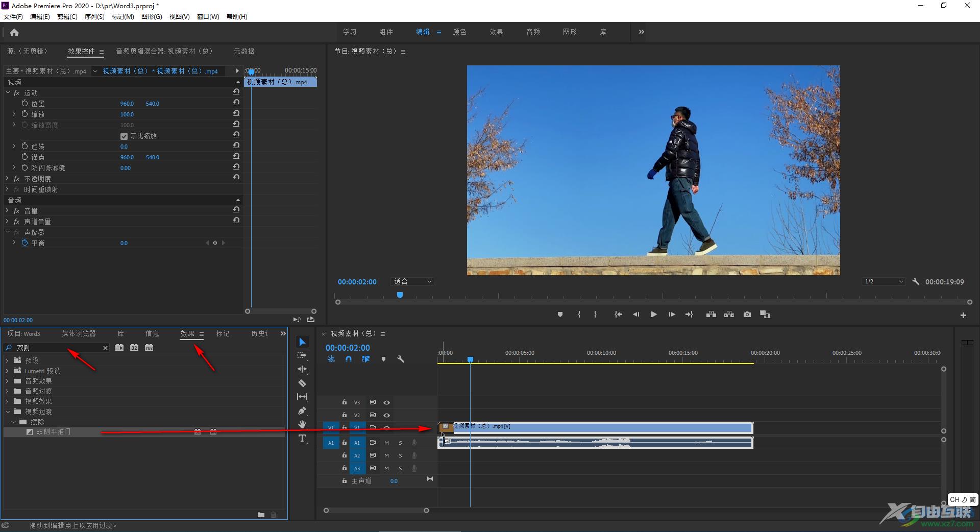
Task: Open playback resolution 1/2 dropdown
Action: pyautogui.click(x=884, y=282)
